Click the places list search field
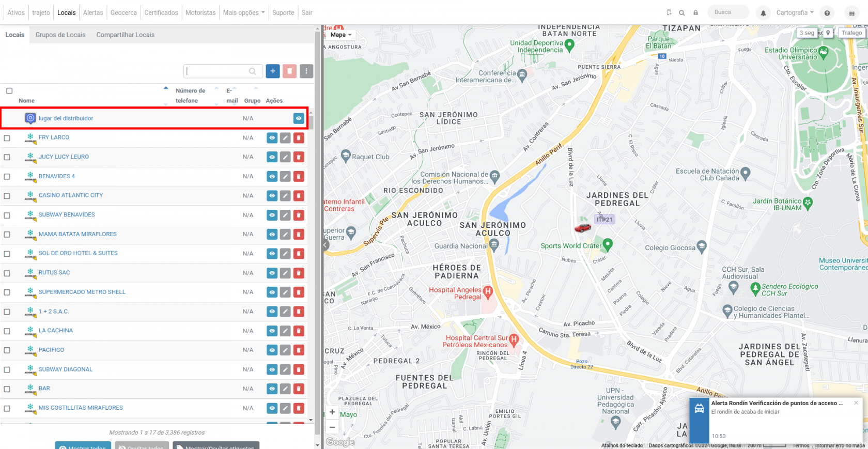 point(223,71)
